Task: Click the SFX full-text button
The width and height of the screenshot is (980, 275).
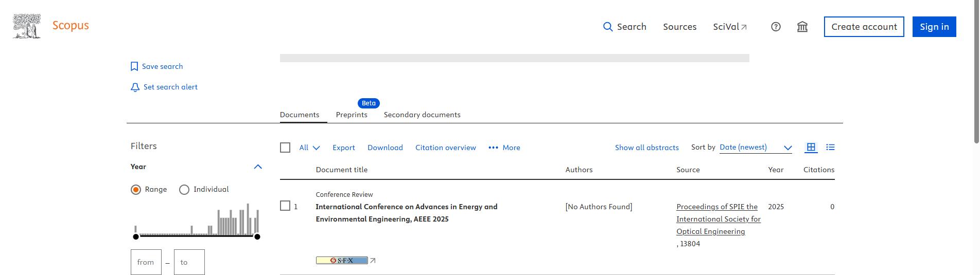Action: (342, 261)
